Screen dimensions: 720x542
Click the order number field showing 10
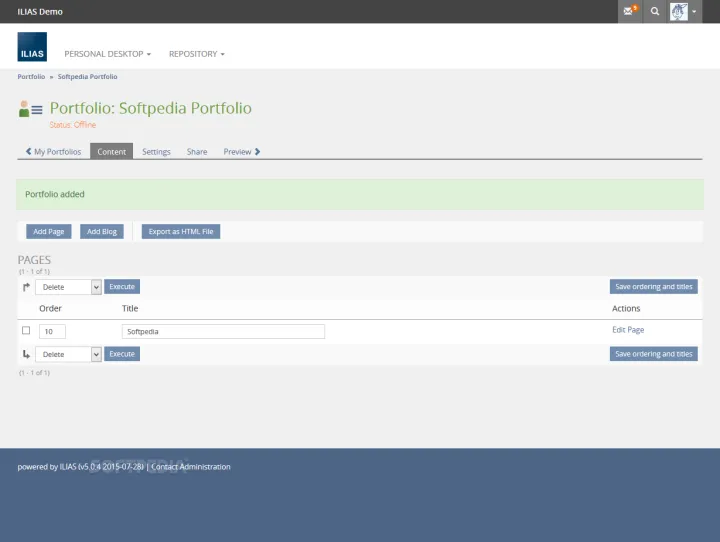point(52,331)
